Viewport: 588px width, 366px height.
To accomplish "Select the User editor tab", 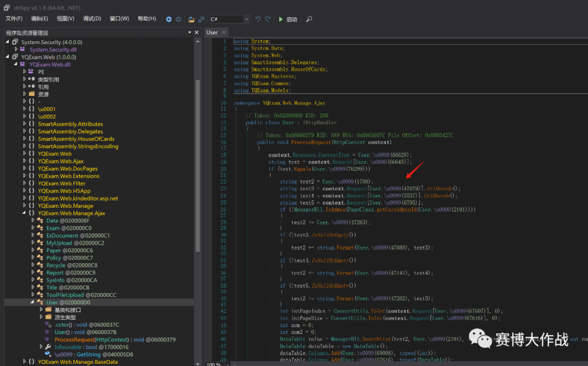I will pos(212,33).
